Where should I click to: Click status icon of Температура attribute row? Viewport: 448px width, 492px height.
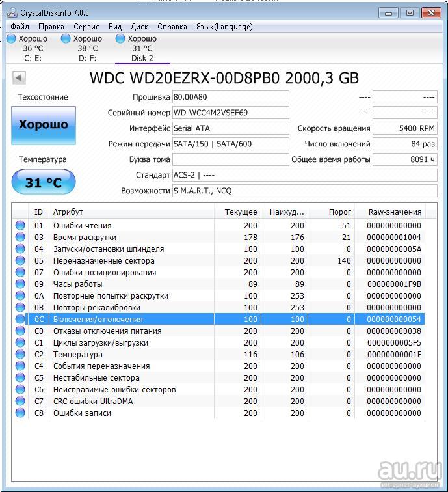click(20, 354)
